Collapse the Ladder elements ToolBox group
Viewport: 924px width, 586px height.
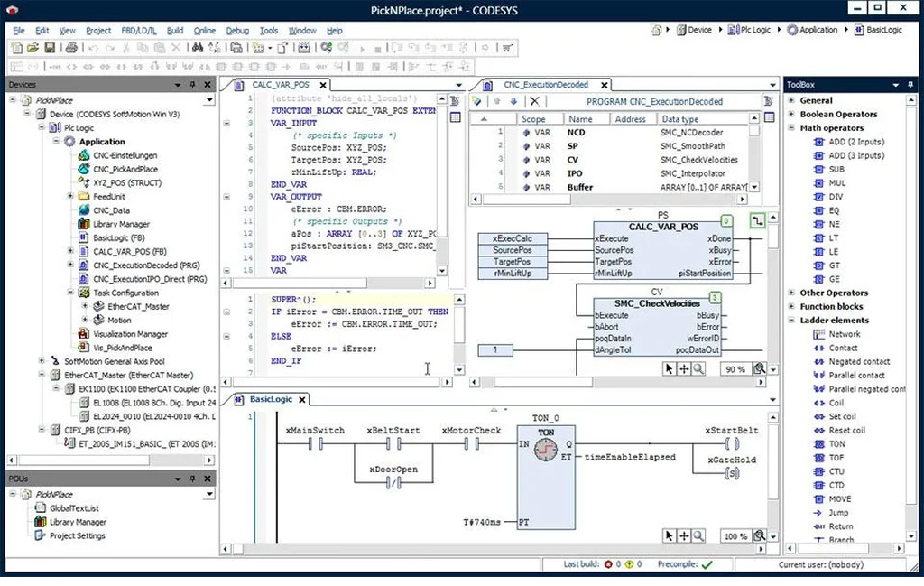[791, 321]
